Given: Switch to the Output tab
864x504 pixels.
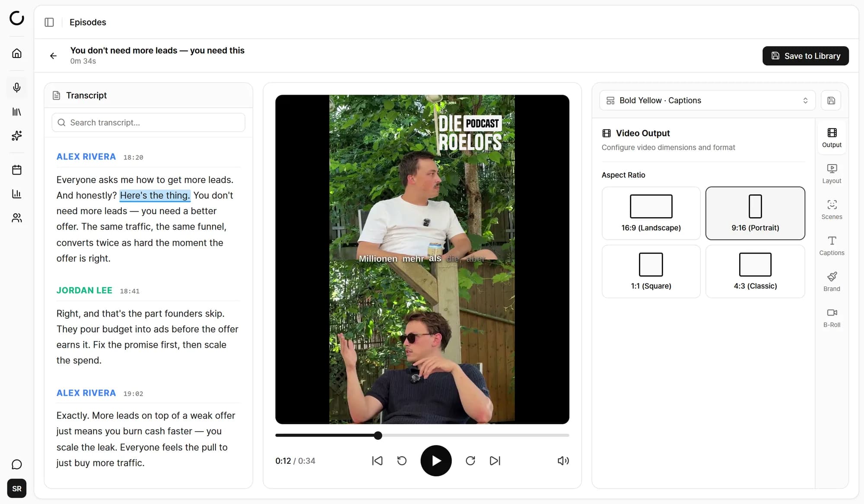Looking at the screenshot, I should 832,138.
